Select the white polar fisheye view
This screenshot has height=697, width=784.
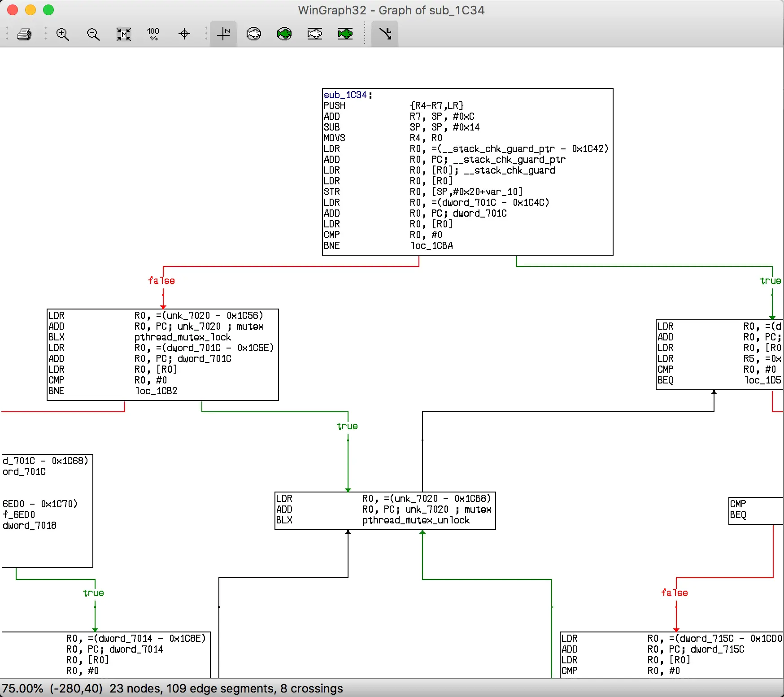point(254,34)
